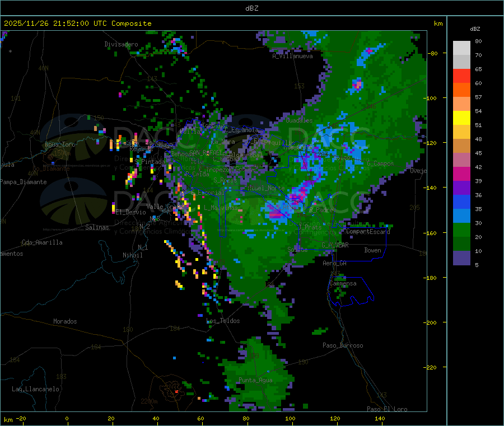Click the Divisadero place label

(121, 44)
